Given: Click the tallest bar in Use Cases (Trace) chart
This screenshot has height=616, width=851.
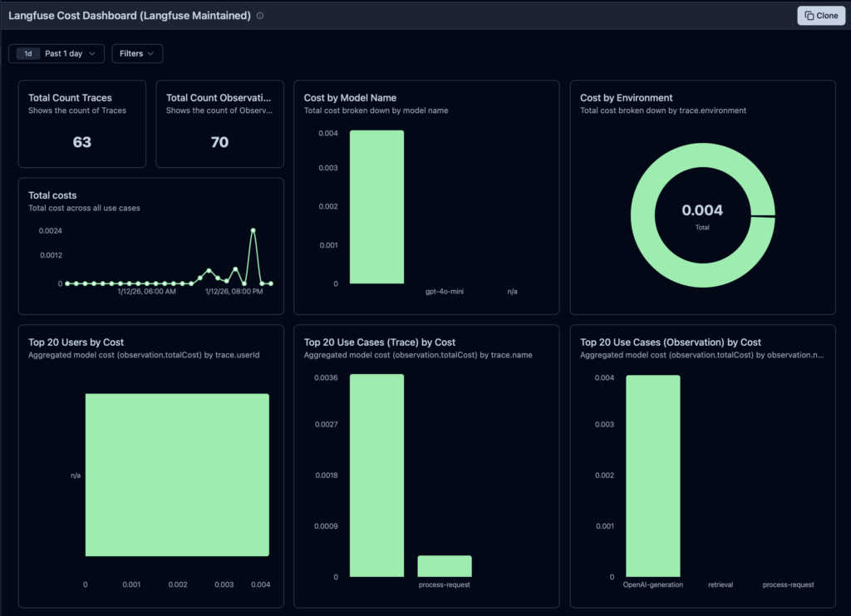Looking at the screenshot, I should [376, 475].
